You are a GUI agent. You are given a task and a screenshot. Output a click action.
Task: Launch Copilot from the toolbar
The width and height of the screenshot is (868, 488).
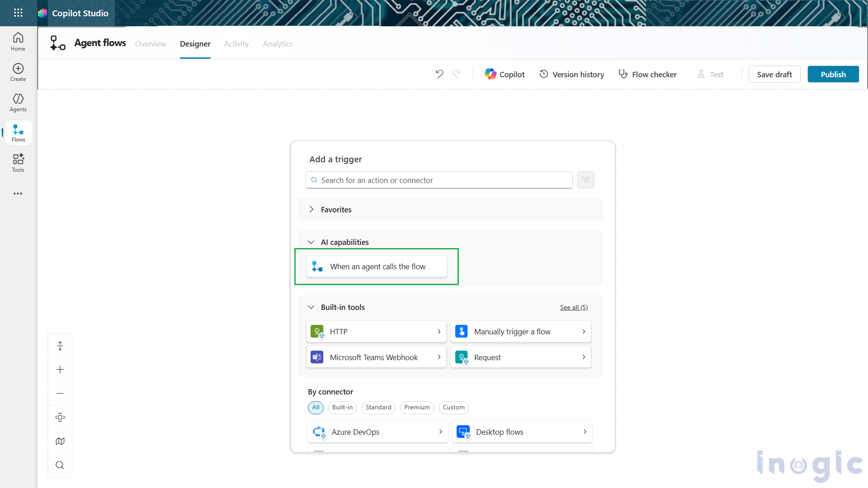coord(505,74)
